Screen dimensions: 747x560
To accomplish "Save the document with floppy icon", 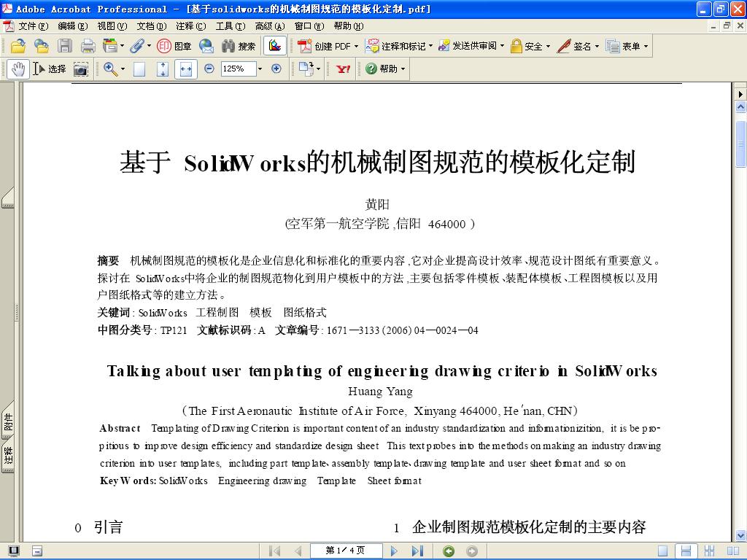I will (64, 46).
